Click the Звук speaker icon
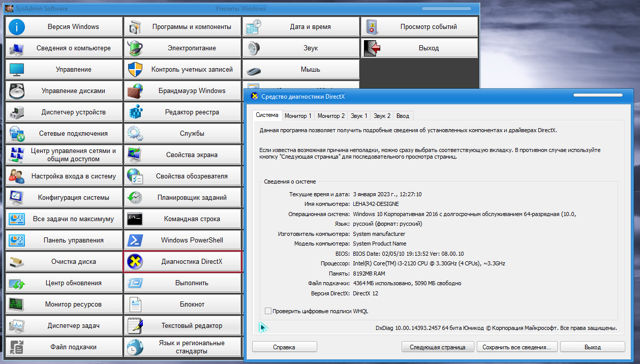 point(254,48)
